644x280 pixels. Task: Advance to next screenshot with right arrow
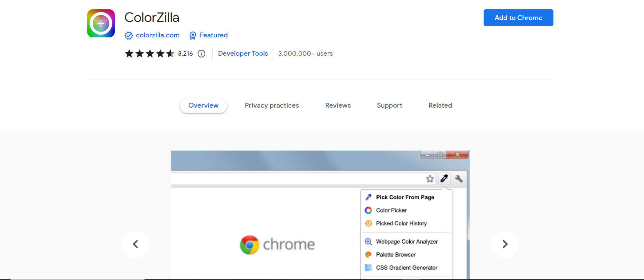(x=505, y=244)
